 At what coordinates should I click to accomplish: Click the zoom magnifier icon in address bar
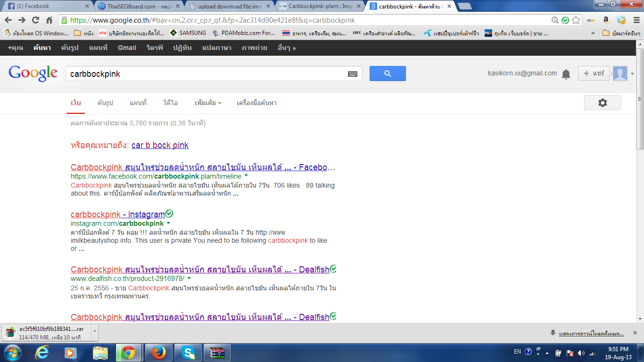click(555, 20)
